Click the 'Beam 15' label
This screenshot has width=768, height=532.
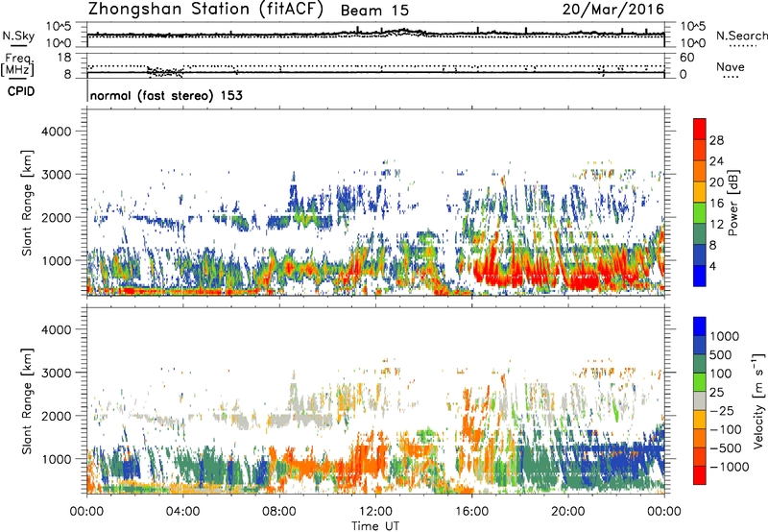pos(374,11)
